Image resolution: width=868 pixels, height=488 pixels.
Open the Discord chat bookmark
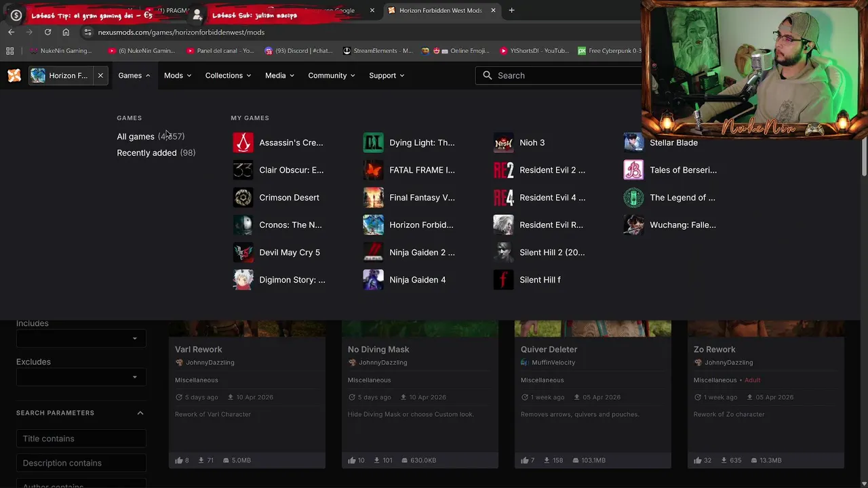(299, 51)
